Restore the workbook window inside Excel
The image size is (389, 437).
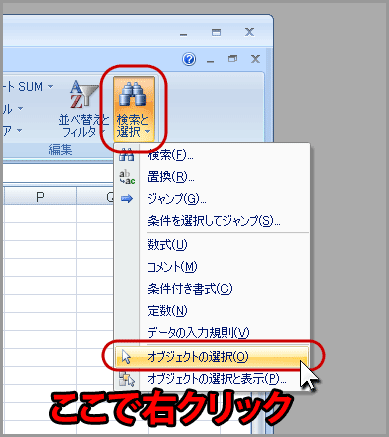(x=232, y=59)
